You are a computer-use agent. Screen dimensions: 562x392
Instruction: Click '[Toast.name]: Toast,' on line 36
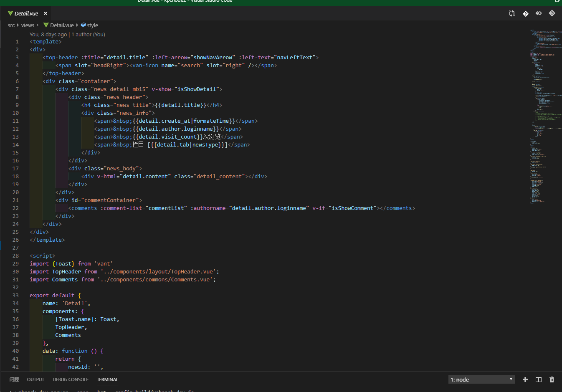[87, 319]
